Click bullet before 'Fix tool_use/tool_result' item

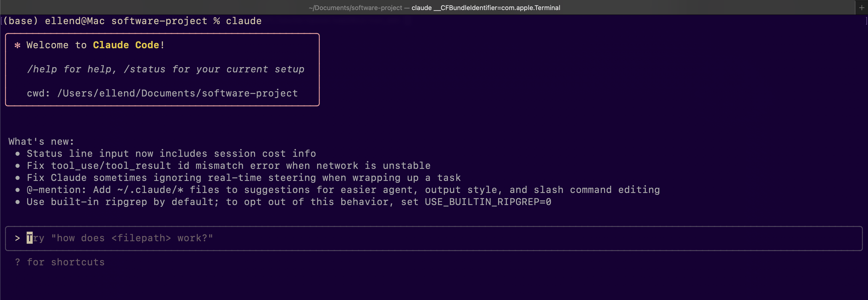(x=18, y=166)
